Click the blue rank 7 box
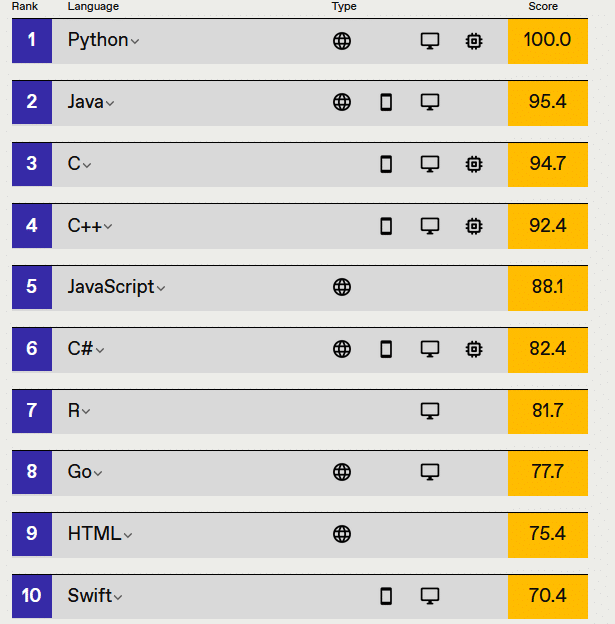The width and height of the screenshot is (615, 624). pos(32,411)
